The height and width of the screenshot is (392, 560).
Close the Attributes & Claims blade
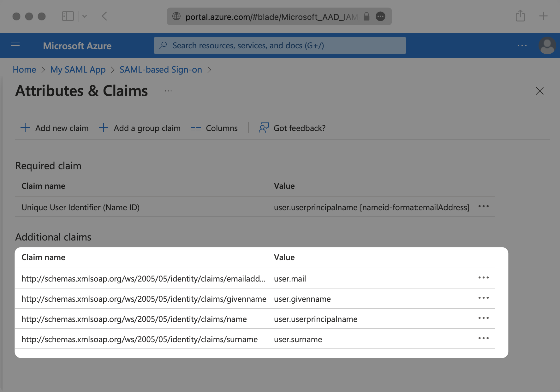coord(539,91)
